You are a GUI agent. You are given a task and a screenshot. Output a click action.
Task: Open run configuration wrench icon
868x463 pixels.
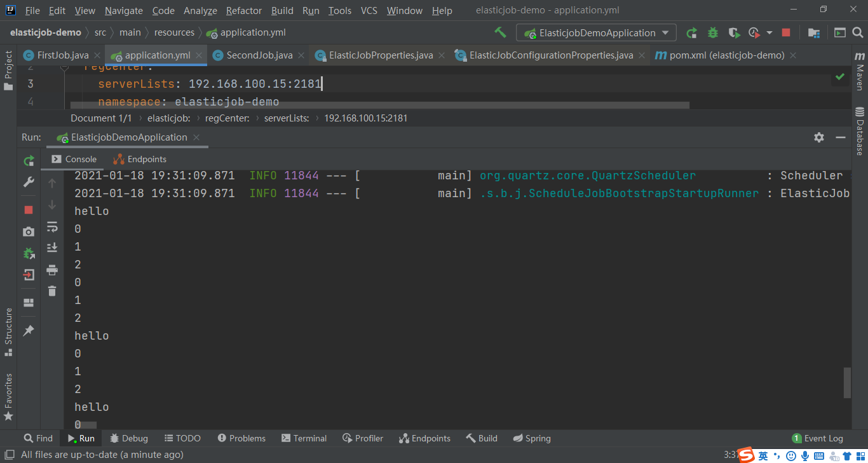pos(29,183)
